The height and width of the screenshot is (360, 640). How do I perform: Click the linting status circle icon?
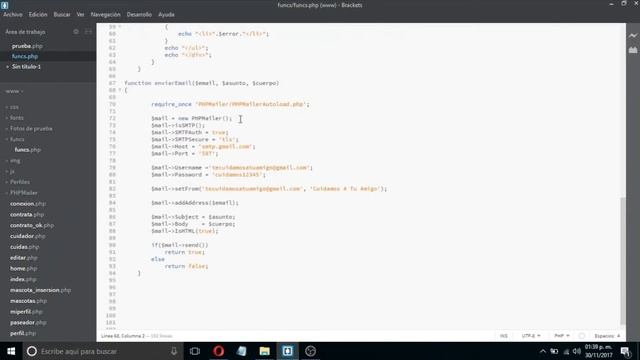point(582,336)
